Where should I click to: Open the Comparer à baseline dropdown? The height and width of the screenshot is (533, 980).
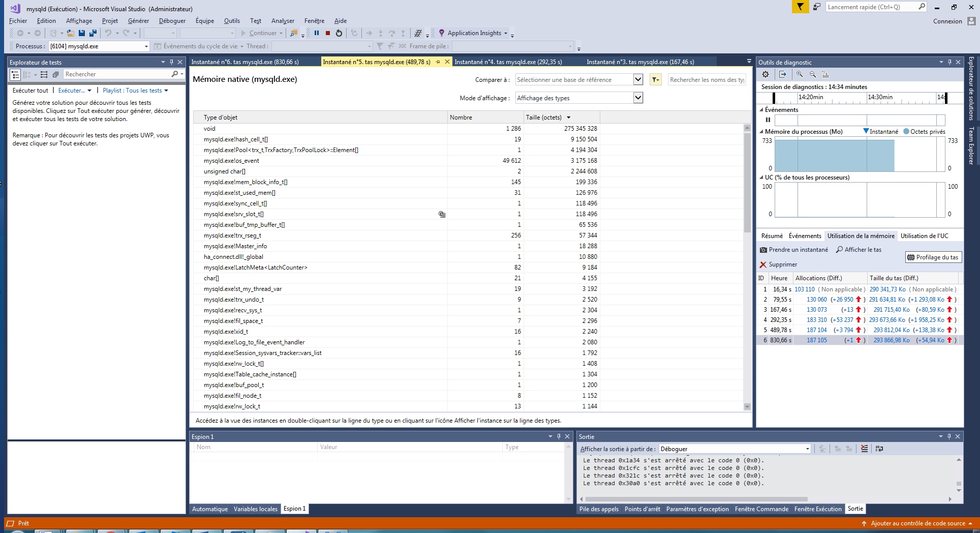point(638,80)
